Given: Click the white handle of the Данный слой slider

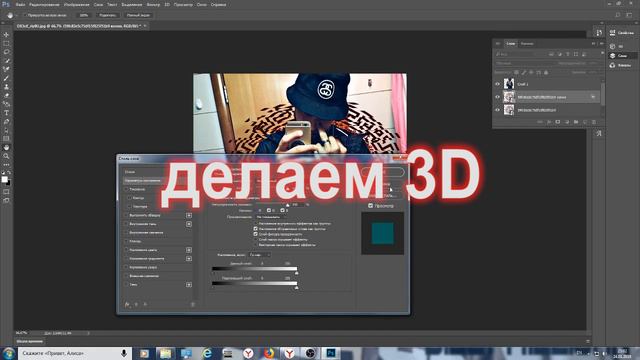Looking at the screenshot, I should [x=296, y=272].
